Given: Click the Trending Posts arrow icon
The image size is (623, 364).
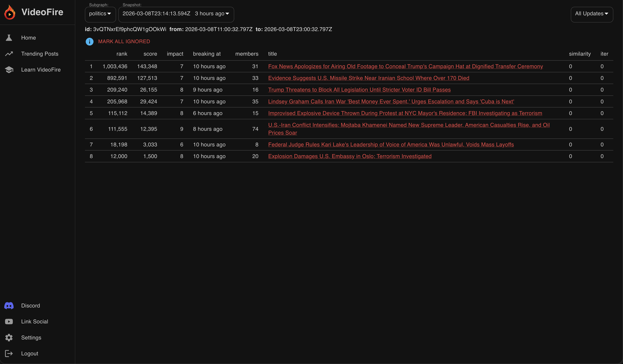Looking at the screenshot, I should (x=9, y=54).
